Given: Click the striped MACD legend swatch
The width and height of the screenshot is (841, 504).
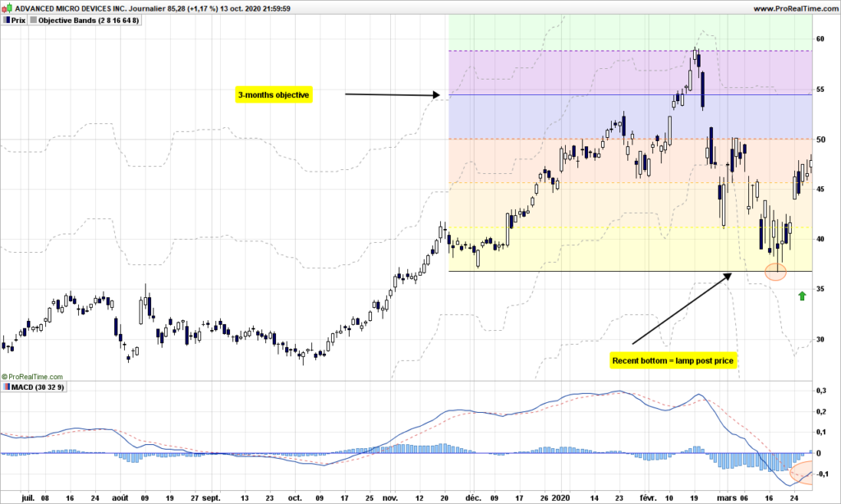Looking at the screenshot, I should coord(7,387).
